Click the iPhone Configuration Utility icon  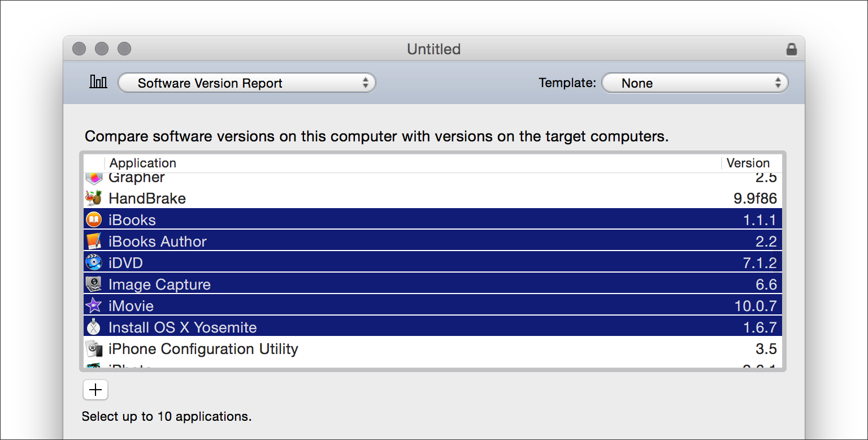tap(93, 349)
